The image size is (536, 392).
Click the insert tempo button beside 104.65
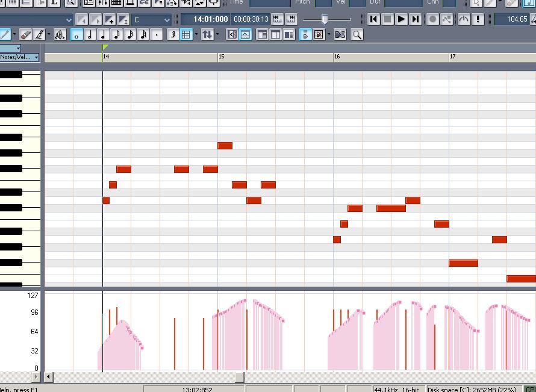(533, 19)
